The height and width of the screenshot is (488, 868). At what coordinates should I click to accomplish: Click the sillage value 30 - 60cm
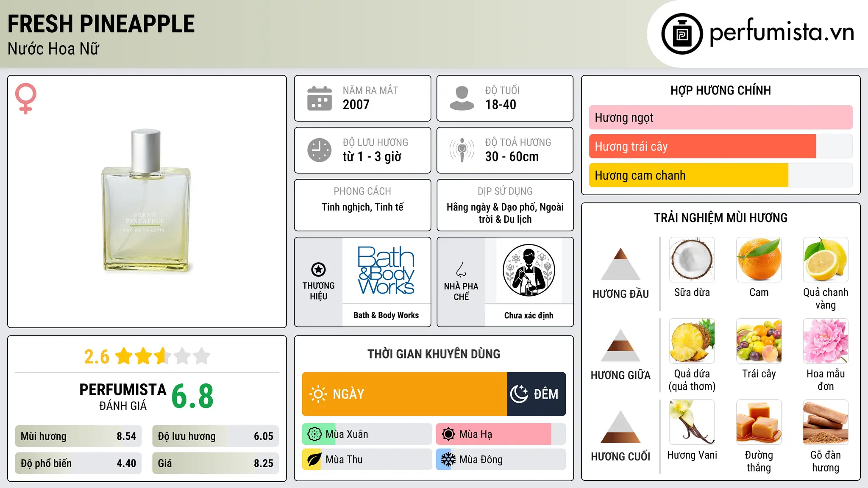(x=512, y=157)
